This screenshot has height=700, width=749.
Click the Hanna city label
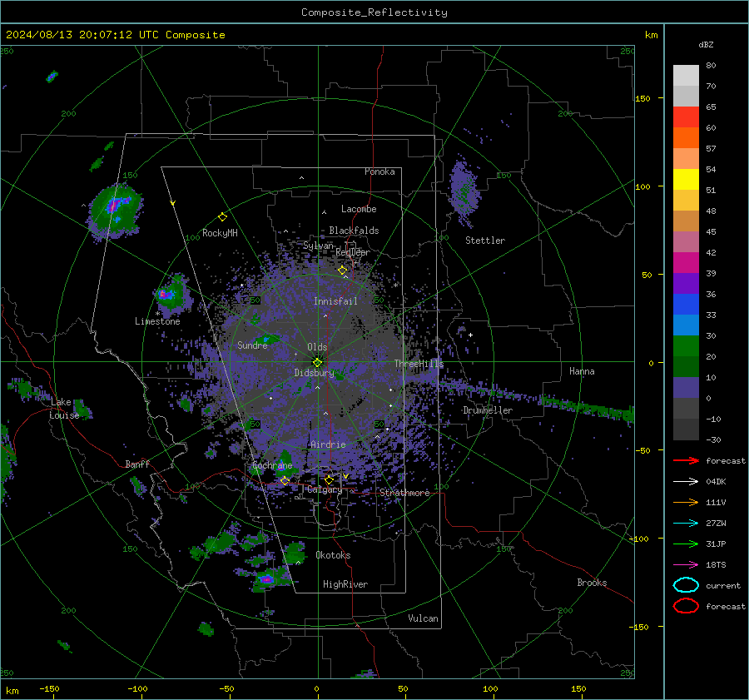pos(582,371)
